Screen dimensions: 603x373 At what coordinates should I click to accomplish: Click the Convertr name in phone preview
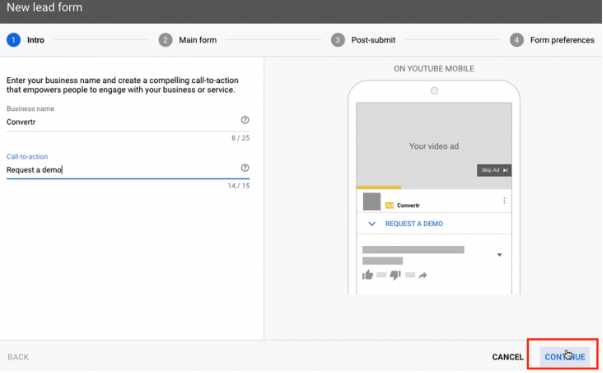coord(408,205)
